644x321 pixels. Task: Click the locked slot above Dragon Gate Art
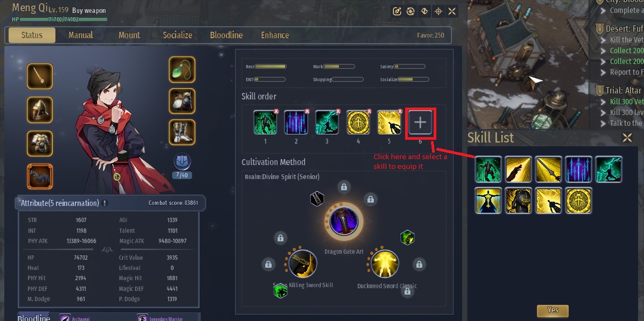tap(344, 187)
